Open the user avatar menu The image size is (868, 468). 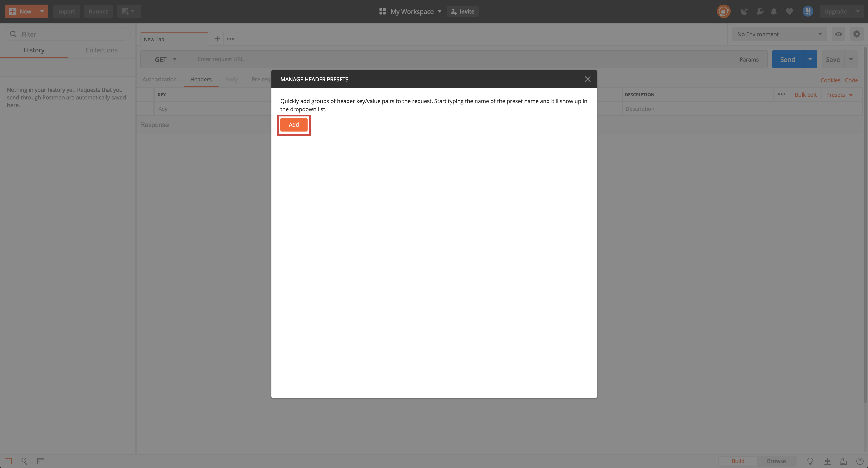[x=808, y=11]
